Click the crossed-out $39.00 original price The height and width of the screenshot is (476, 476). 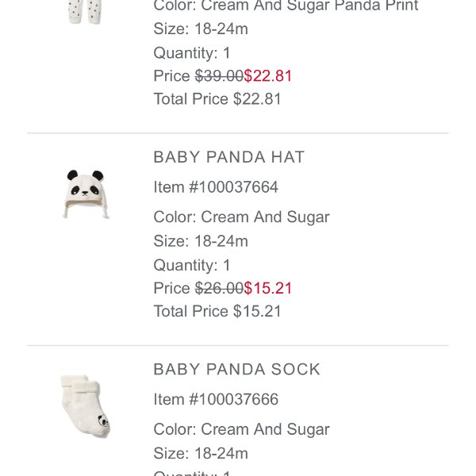[219, 76]
